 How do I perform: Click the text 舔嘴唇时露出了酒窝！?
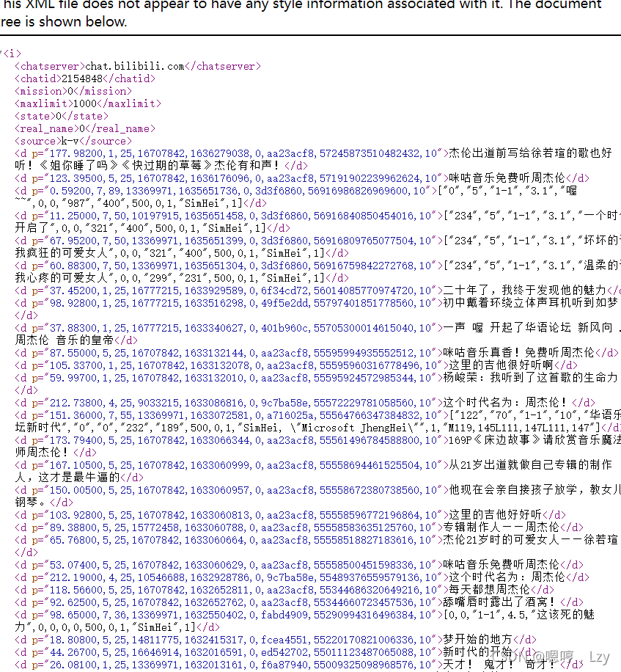click(501, 602)
